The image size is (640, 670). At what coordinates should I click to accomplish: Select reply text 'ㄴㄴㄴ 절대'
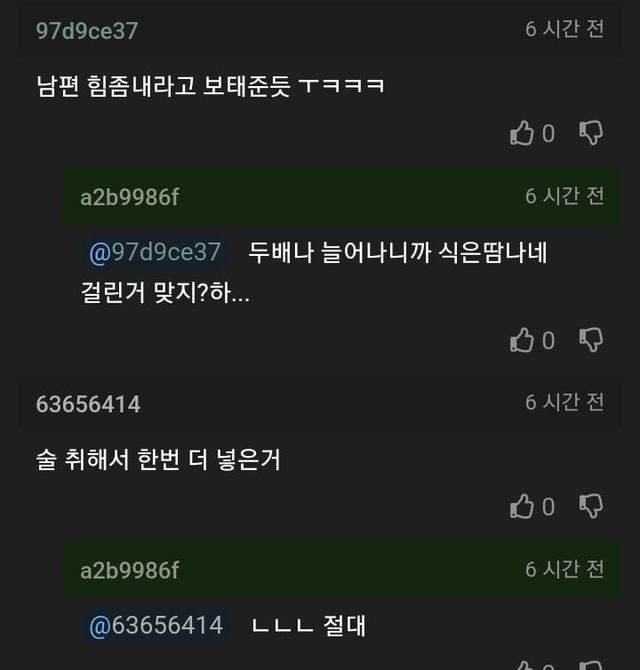point(308,626)
